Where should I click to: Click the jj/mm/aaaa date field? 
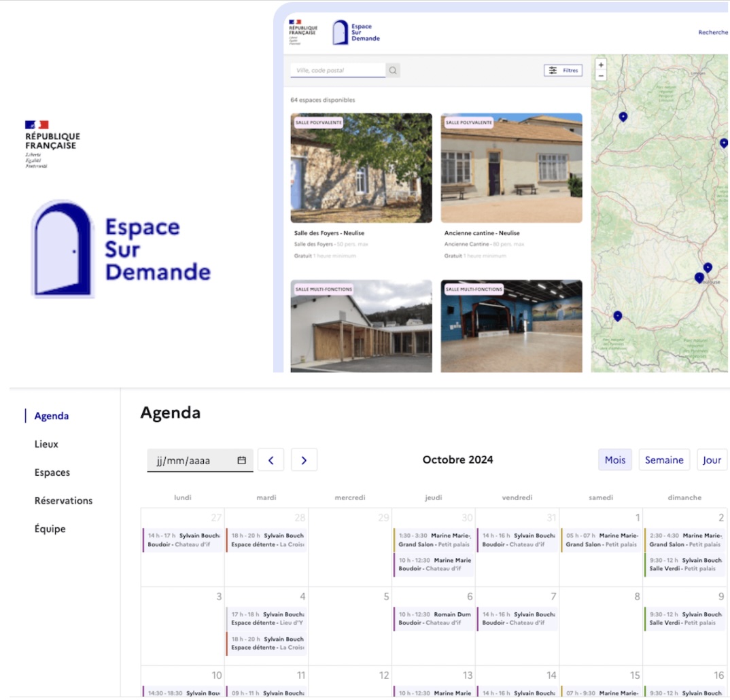pos(200,460)
